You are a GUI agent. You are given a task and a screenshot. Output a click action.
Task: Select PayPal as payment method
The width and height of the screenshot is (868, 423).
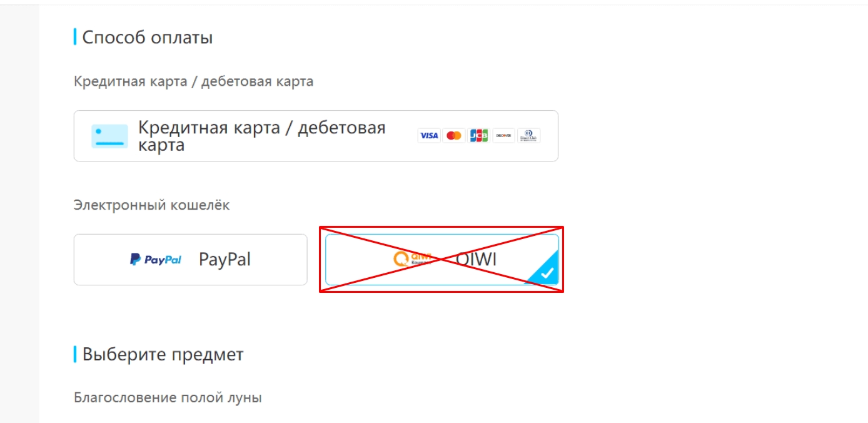[191, 260]
